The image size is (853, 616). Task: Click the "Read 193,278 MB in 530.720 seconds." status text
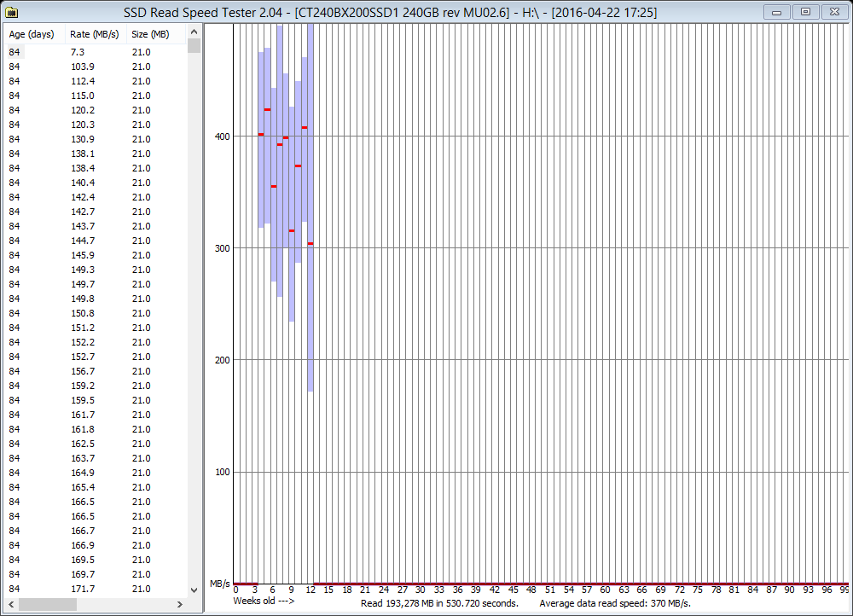coord(439,603)
